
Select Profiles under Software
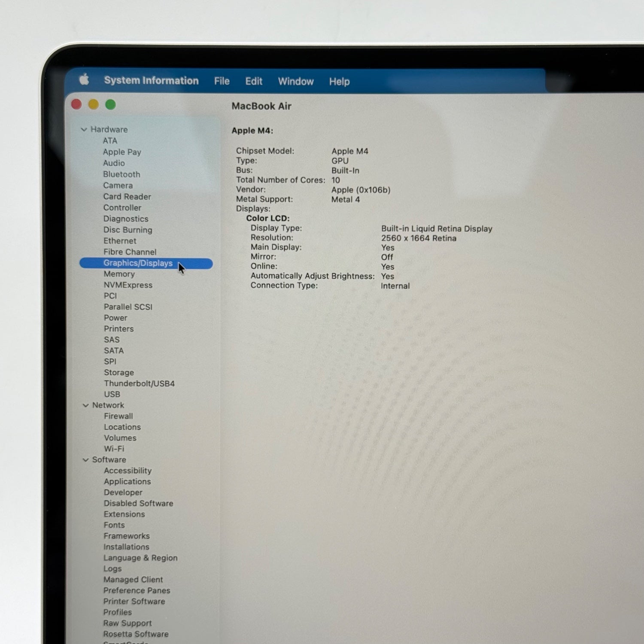(117, 612)
